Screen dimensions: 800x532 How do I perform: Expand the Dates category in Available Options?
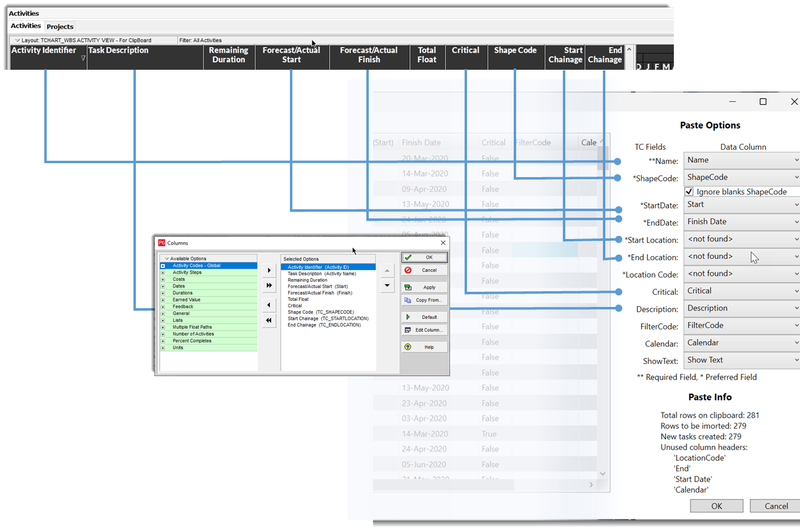[163, 286]
